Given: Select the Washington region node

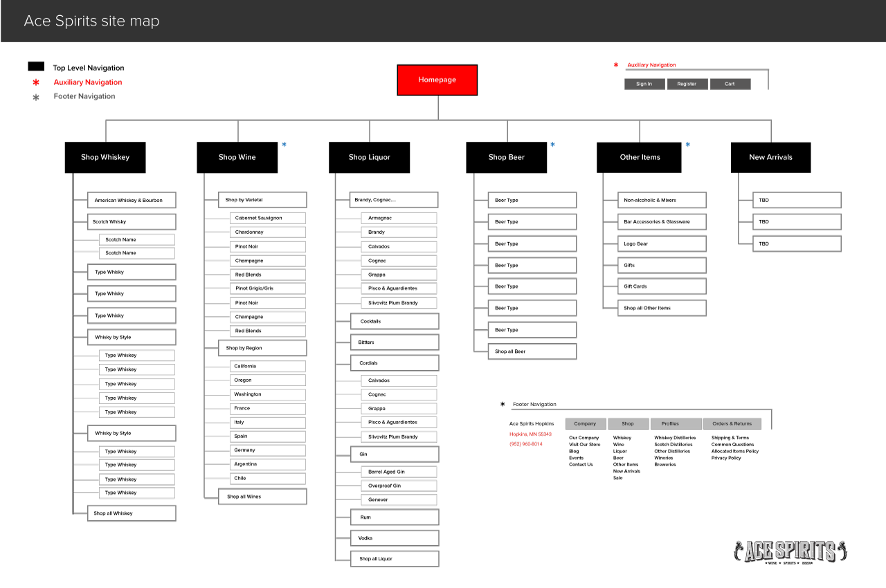Looking at the screenshot, I should point(268,394).
